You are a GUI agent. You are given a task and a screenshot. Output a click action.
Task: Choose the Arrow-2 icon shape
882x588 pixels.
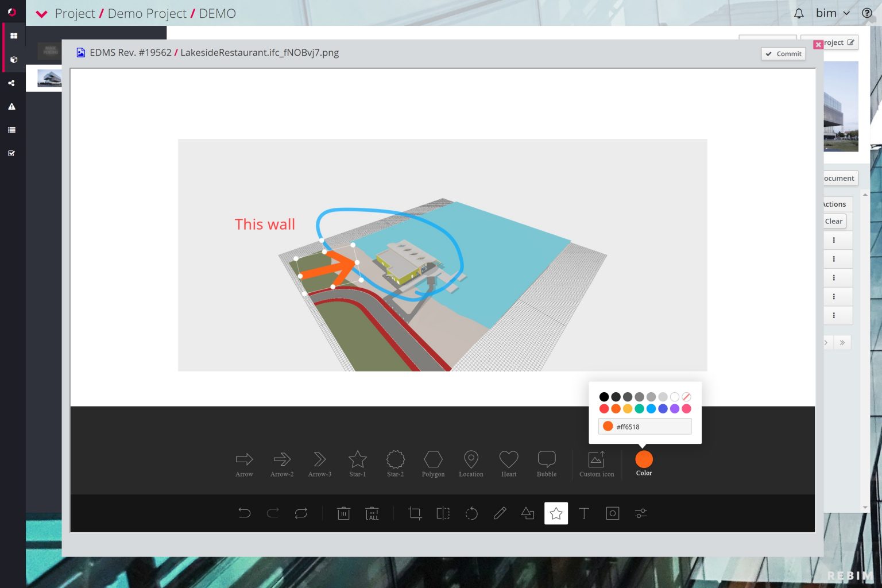click(x=282, y=464)
